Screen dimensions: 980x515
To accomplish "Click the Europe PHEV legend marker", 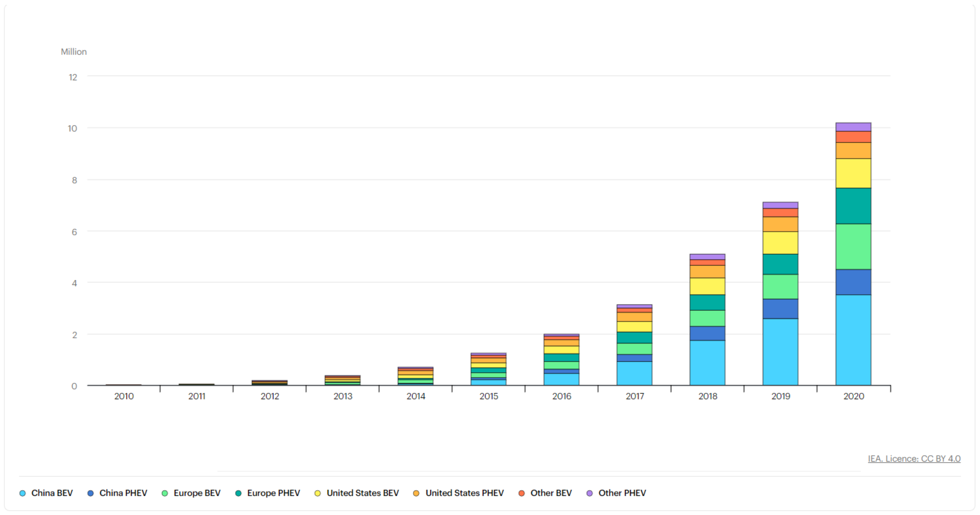I will [x=238, y=493].
